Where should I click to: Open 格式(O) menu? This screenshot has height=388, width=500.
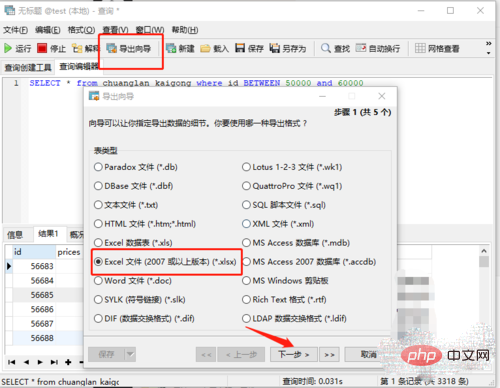pyautogui.click(x=82, y=30)
